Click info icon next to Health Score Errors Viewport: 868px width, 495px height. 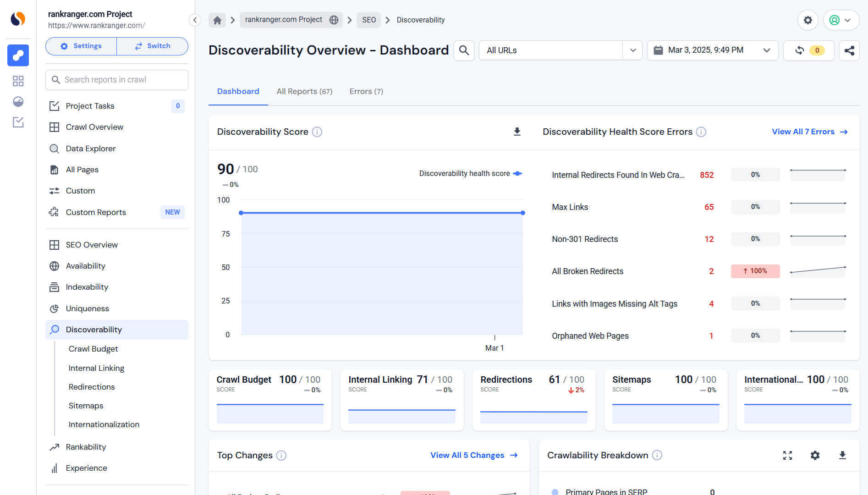(x=701, y=132)
